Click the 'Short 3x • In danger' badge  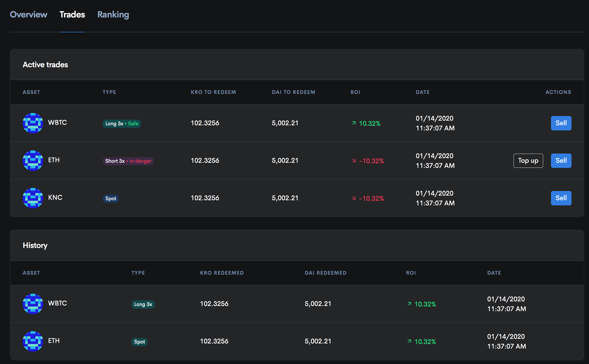[x=128, y=161]
